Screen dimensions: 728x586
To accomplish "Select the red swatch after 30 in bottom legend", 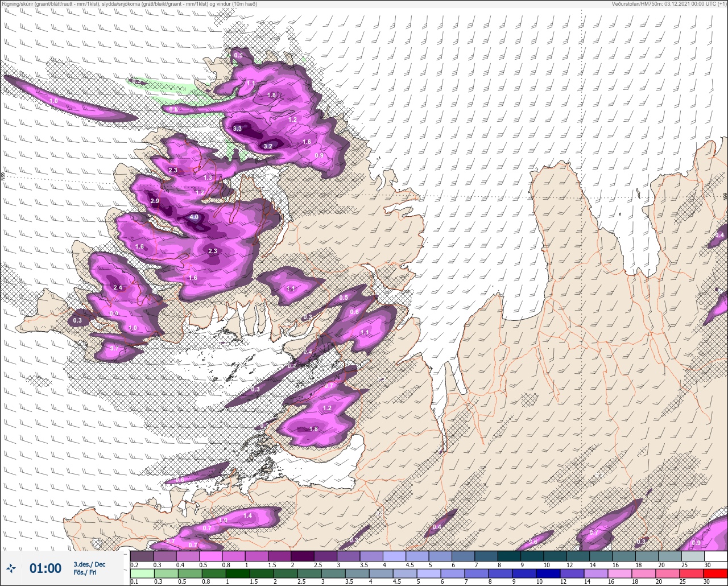I will pos(715,573).
